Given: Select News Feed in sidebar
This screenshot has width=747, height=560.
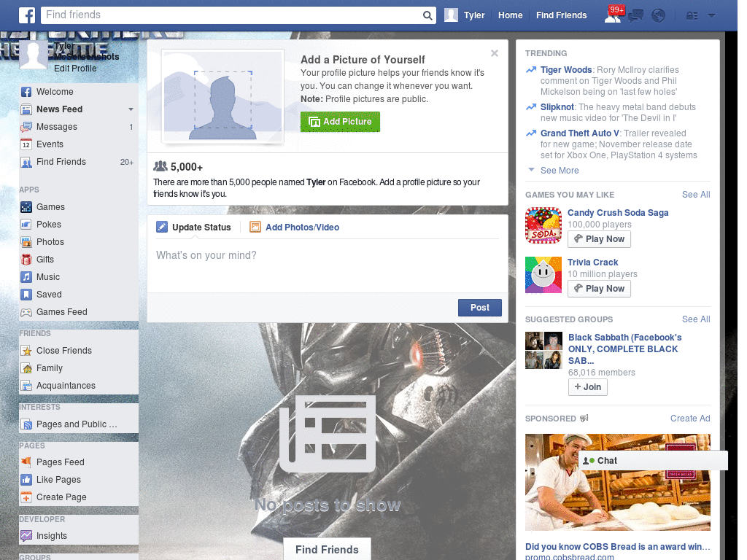Looking at the screenshot, I should (59, 109).
